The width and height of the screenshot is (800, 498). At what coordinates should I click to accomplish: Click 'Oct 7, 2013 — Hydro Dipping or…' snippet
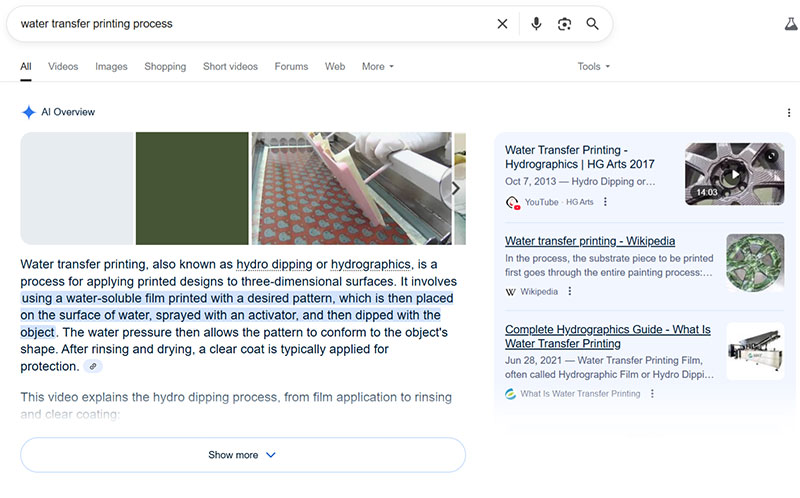point(580,182)
